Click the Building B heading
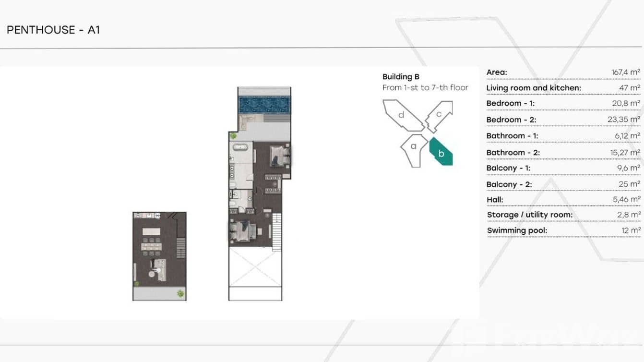This screenshot has height=362, width=644. click(401, 76)
